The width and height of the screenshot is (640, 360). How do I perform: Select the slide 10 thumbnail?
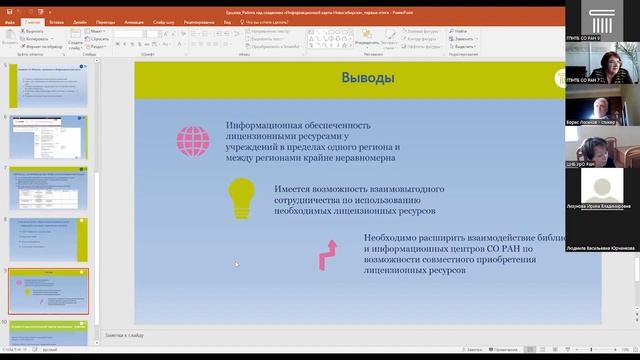[x=48, y=333]
